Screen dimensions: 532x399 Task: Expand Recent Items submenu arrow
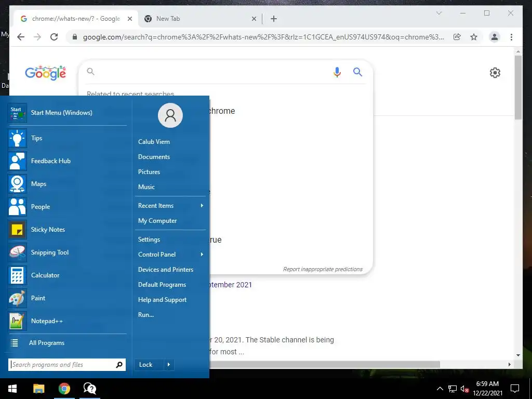pos(202,206)
